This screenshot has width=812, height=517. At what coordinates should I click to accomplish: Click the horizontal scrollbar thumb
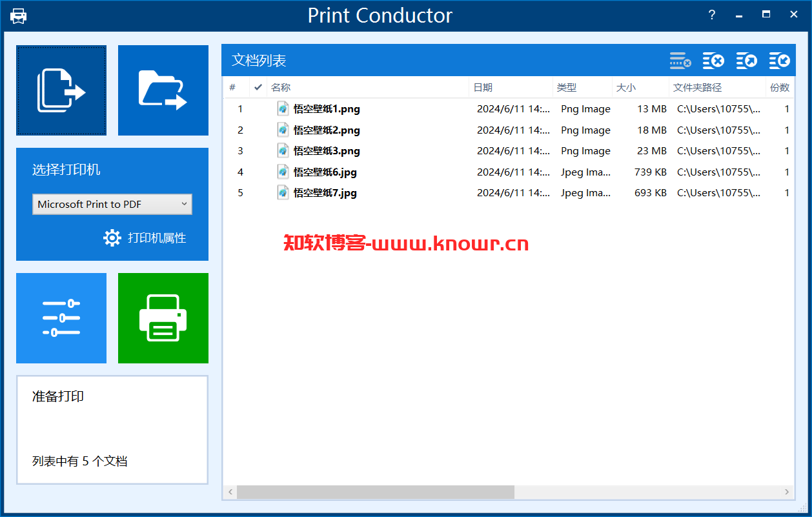click(376, 492)
